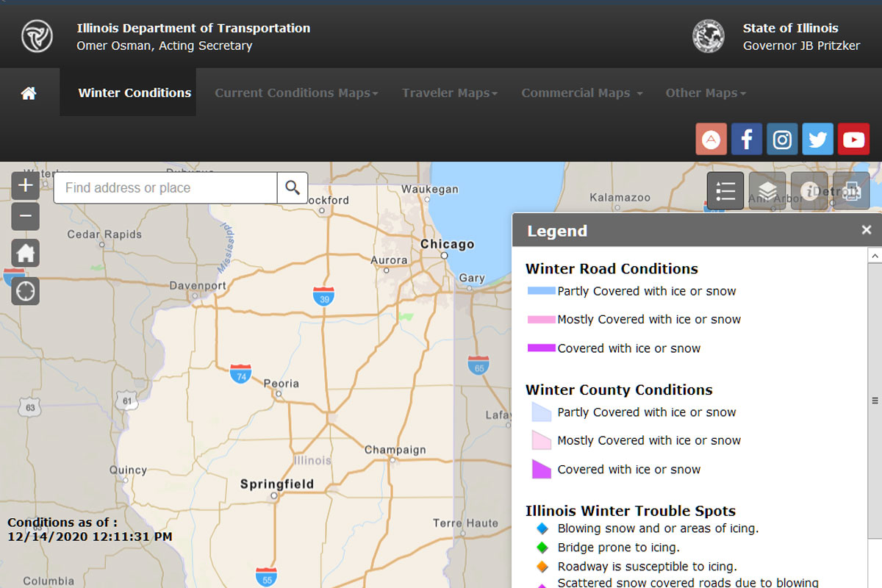Open the YouTube icon
882x588 pixels.
pyautogui.click(x=853, y=139)
